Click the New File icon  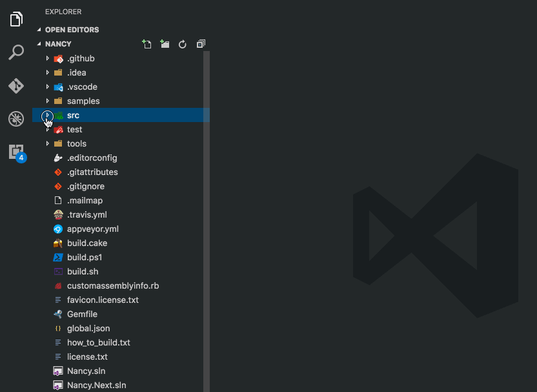(147, 44)
